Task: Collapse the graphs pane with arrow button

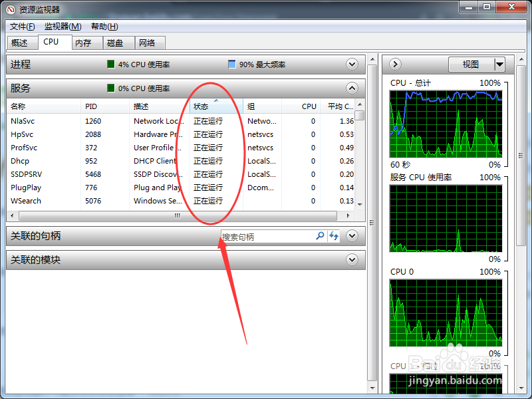Action: point(395,64)
